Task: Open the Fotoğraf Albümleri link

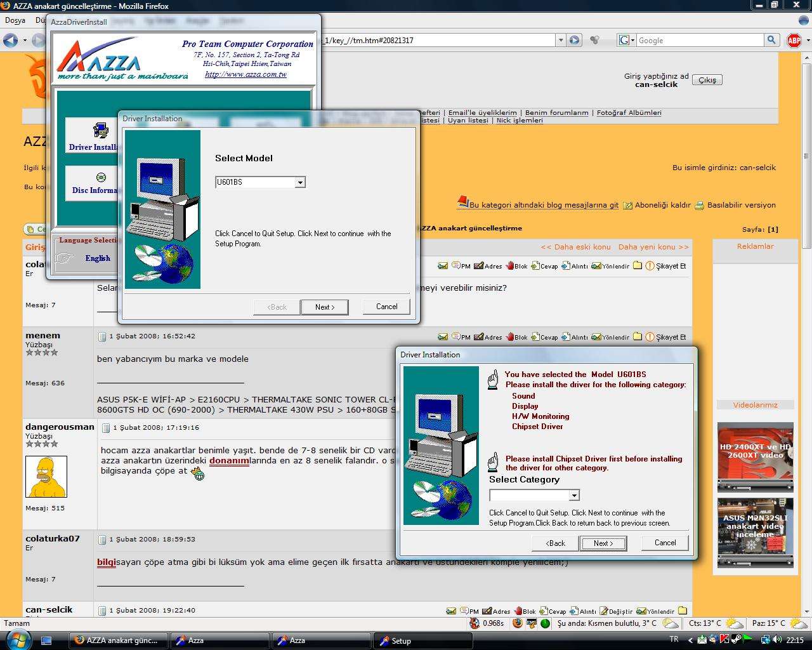Action: (629, 112)
